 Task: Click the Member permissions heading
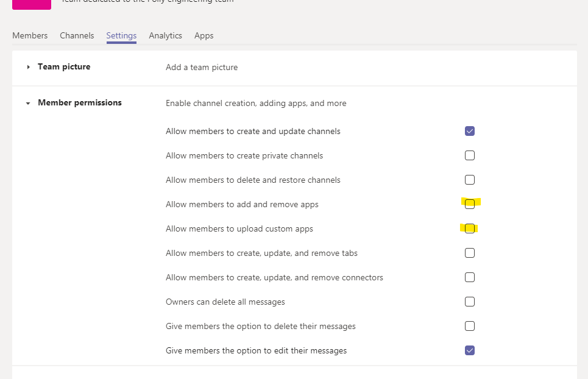(x=80, y=103)
